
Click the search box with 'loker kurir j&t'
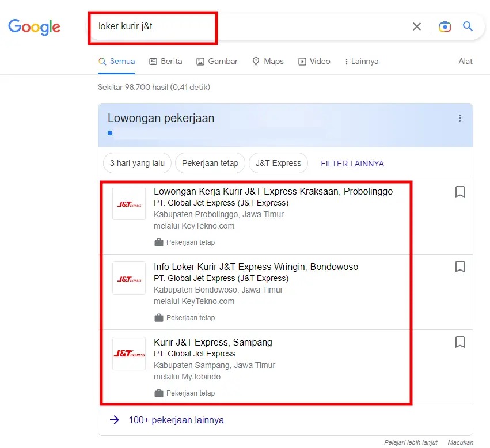[248, 26]
